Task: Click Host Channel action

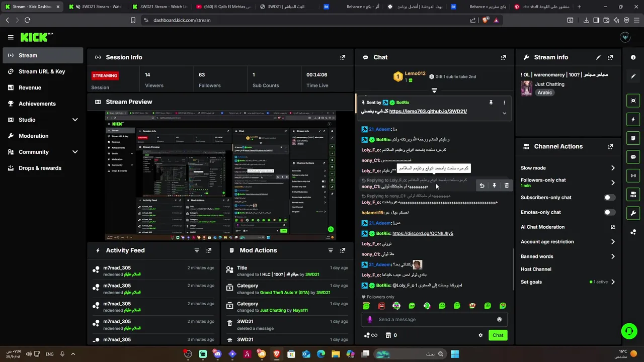Action: [x=536, y=269]
